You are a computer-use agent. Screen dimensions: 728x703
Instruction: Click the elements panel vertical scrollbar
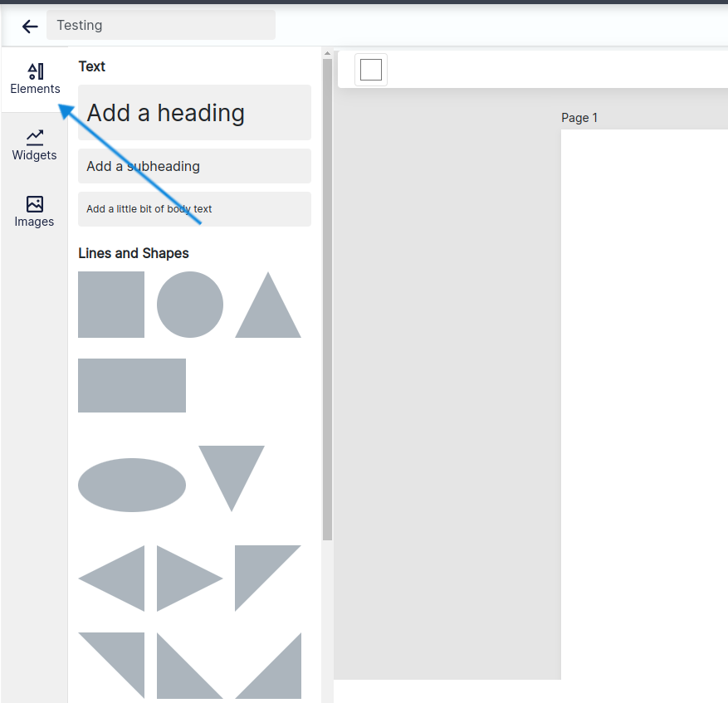click(327, 299)
